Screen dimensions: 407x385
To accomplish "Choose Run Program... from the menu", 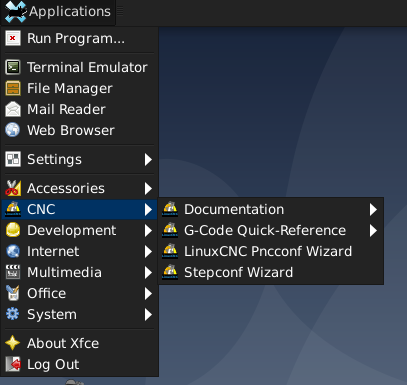I will click(x=80, y=38).
